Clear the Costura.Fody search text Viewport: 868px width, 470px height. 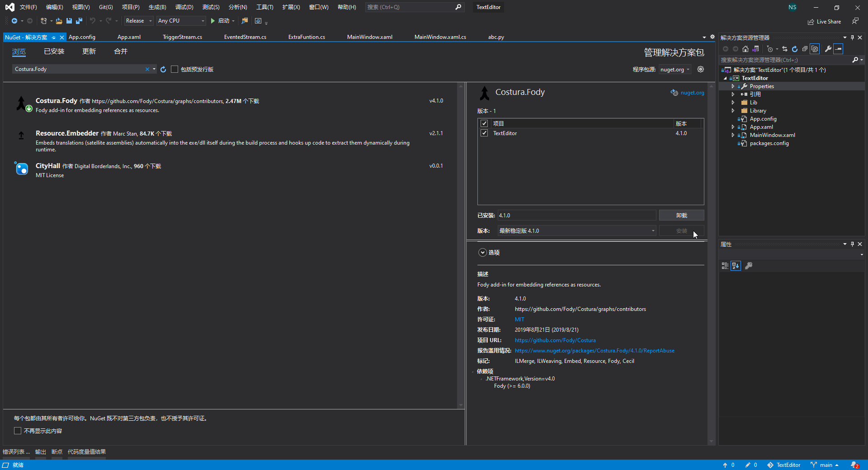pyautogui.click(x=147, y=69)
